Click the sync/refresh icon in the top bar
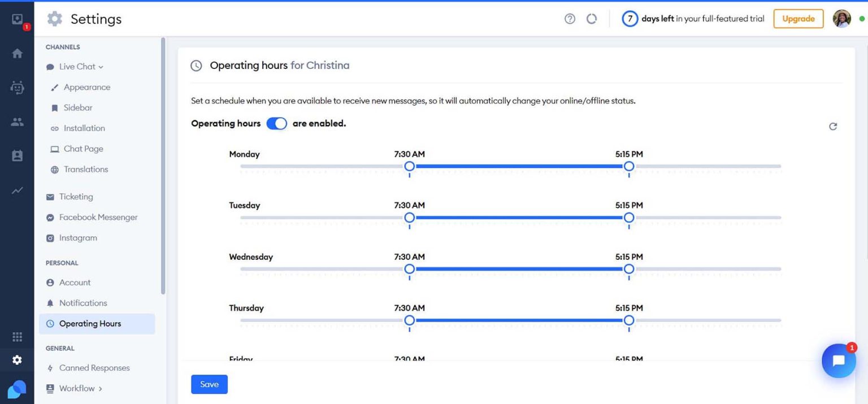This screenshot has height=404, width=868. (592, 18)
